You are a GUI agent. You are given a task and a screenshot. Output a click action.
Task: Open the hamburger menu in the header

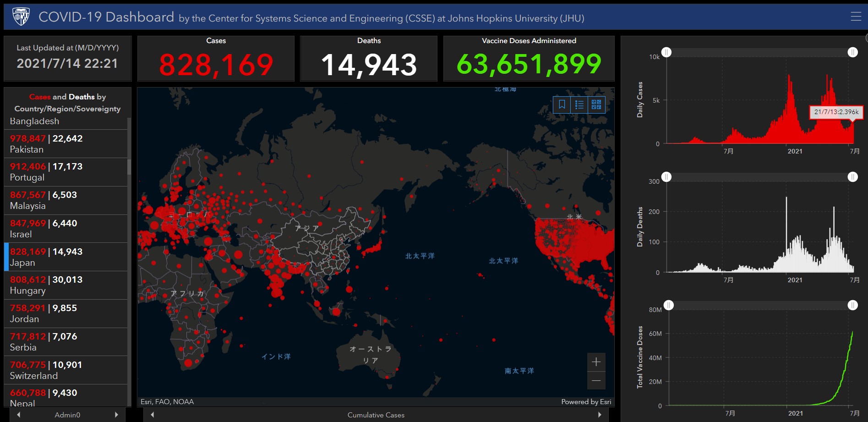pos(856,16)
